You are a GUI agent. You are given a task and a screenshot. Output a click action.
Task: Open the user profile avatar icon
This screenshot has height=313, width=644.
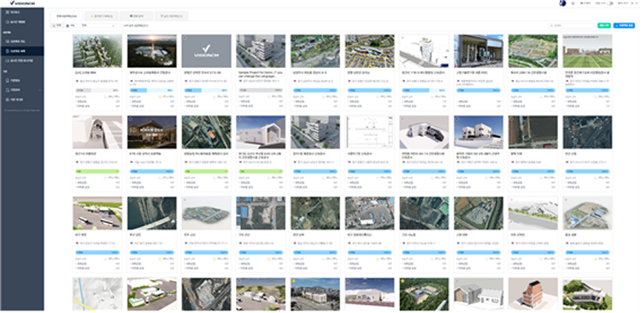click(561, 3)
